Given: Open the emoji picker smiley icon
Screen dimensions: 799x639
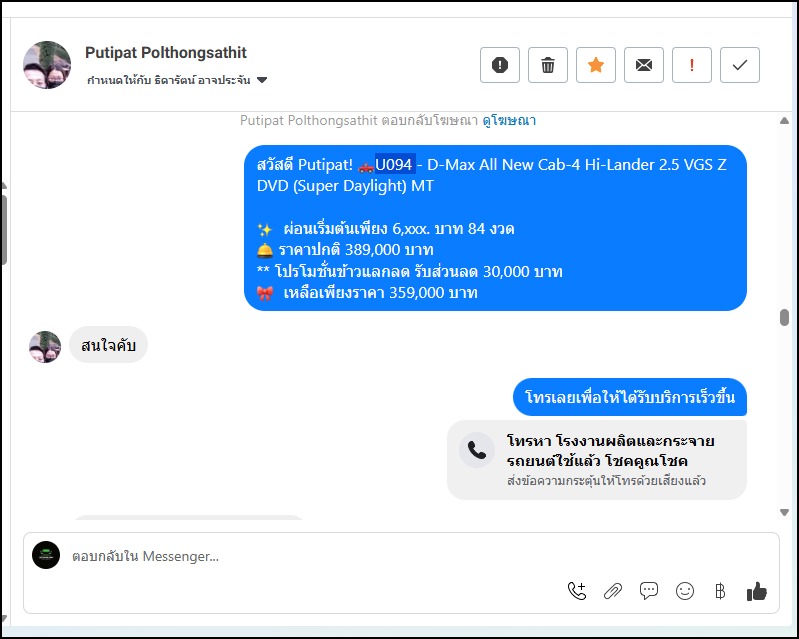Looking at the screenshot, I should [685, 591].
